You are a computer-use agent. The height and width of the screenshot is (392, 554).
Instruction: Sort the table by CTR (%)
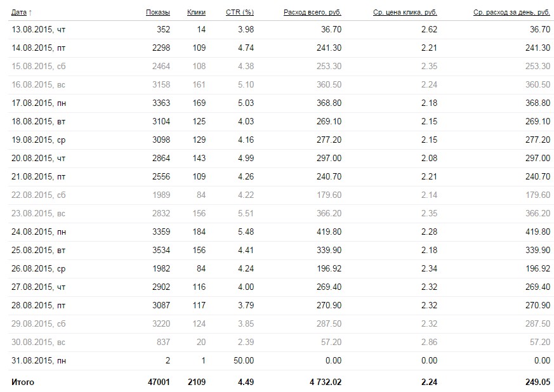click(240, 12)
